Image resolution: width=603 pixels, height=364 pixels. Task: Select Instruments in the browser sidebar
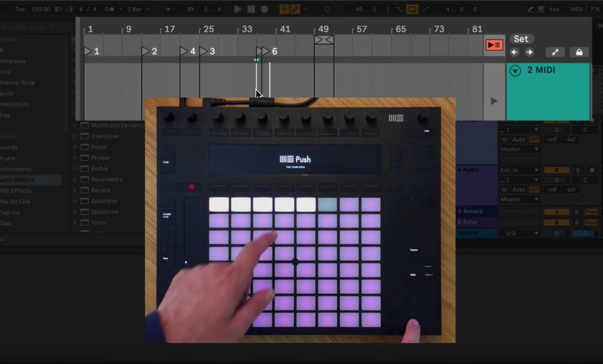pos(15,169)
